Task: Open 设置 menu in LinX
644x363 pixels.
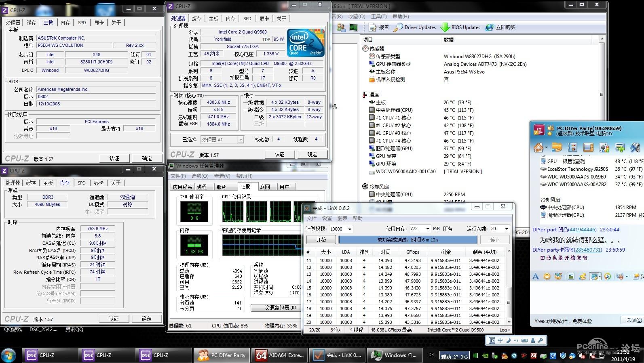Action: [327, 218]
